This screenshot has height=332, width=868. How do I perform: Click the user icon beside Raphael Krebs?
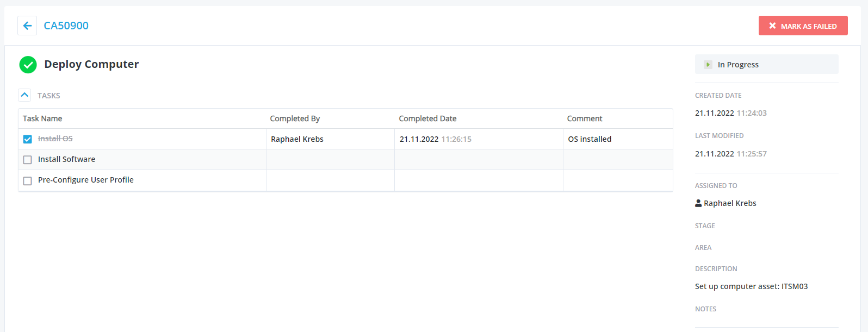pos(698,203)
